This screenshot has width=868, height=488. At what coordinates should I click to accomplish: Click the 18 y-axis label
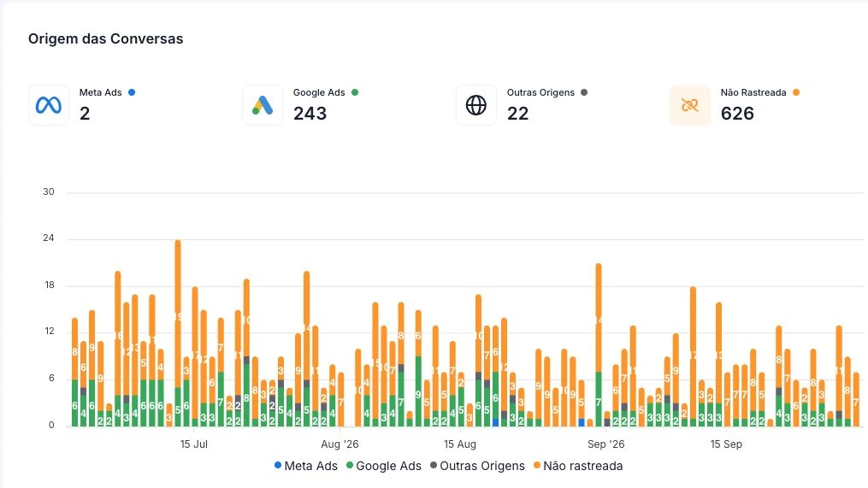[x=50, y=285]
